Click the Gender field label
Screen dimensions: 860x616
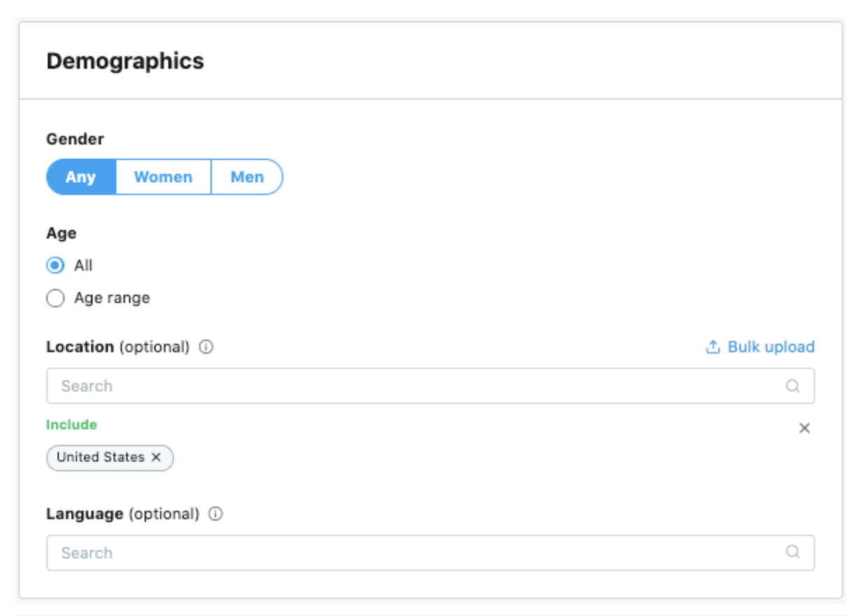(75, 139)
